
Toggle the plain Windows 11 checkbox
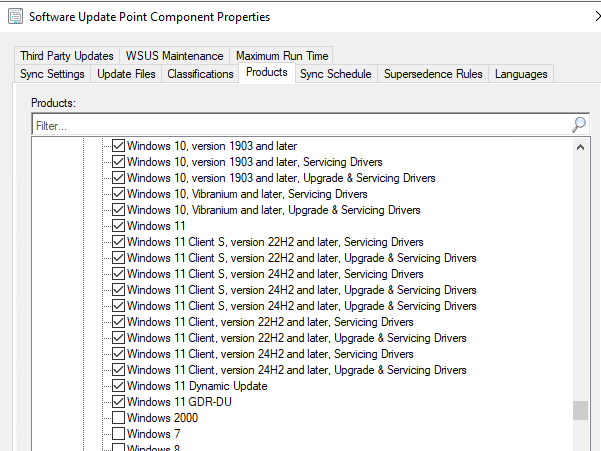tap(118, 226)
